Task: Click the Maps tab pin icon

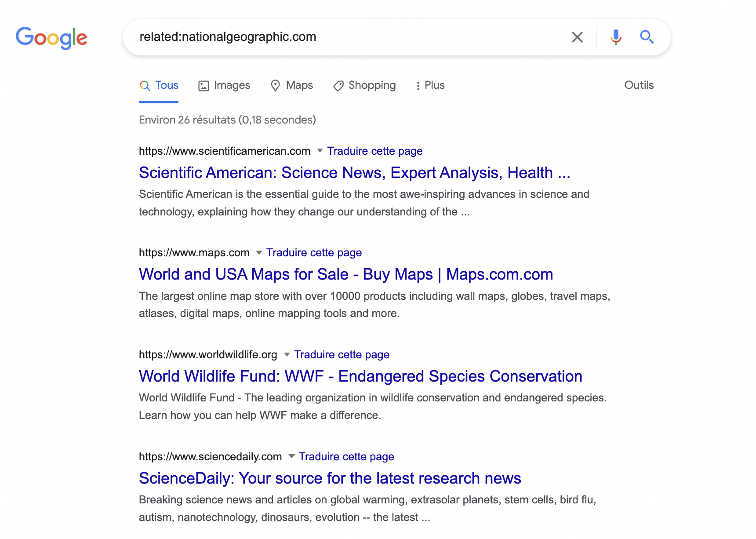Action: tap(276, 86)
